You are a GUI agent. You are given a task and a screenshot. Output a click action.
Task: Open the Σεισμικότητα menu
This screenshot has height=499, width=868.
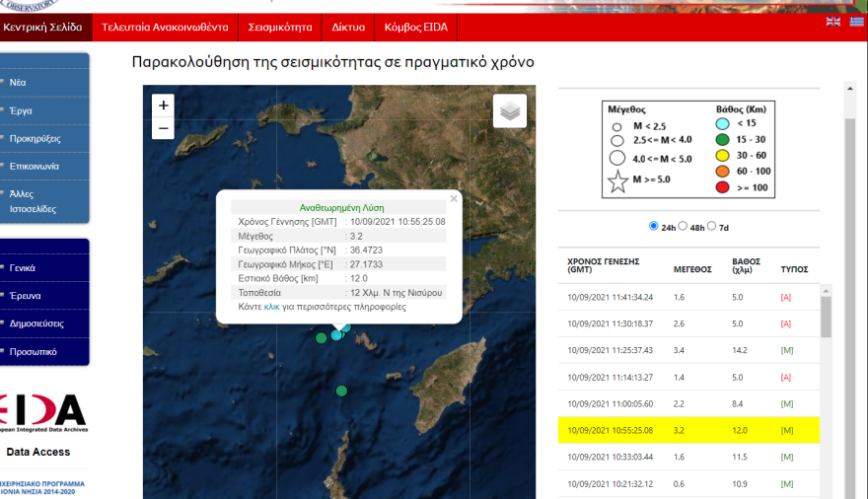(x=280, y=28)
